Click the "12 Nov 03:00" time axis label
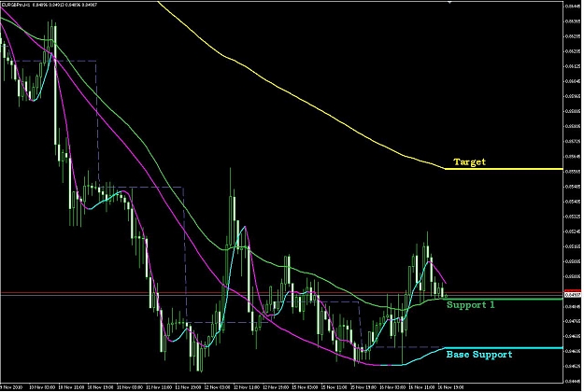This screenshot has height=392, width=584. [x=215, y=387]
